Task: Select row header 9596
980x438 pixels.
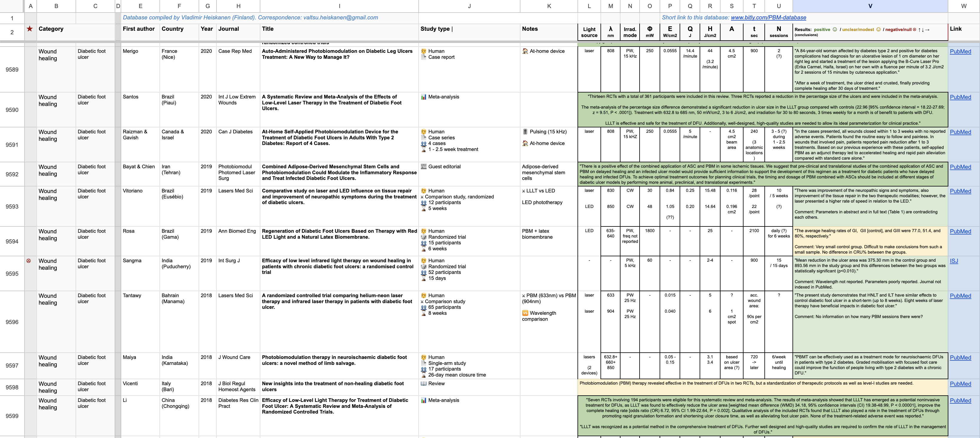Action: (x=12, y=322)
